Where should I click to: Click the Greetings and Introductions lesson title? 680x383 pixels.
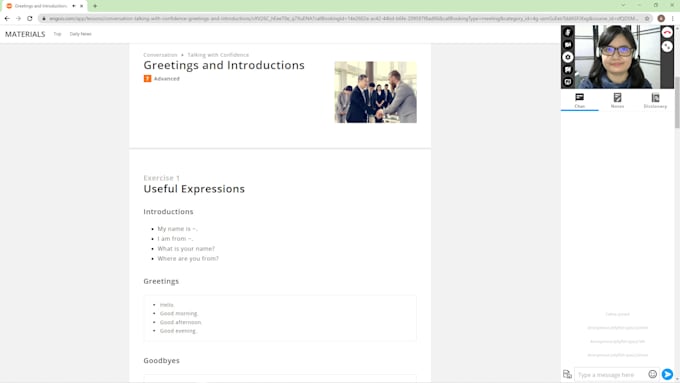pos(224,65)
